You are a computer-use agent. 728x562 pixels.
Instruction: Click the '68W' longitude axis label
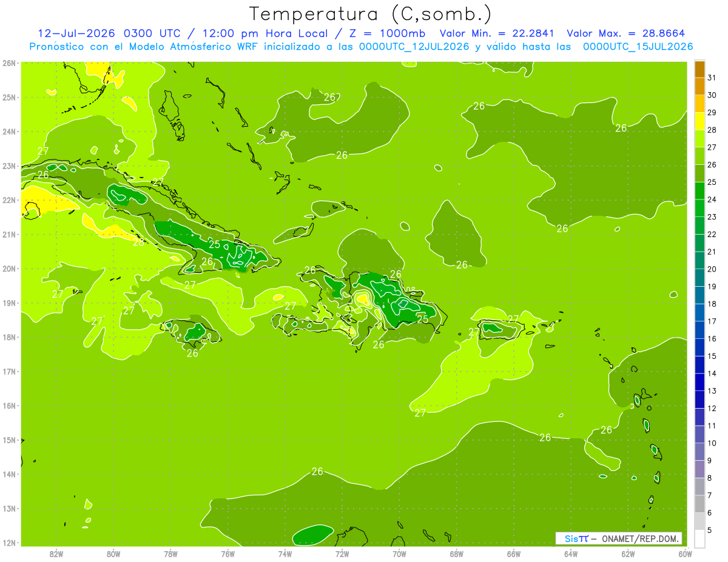tap(457, 553)
